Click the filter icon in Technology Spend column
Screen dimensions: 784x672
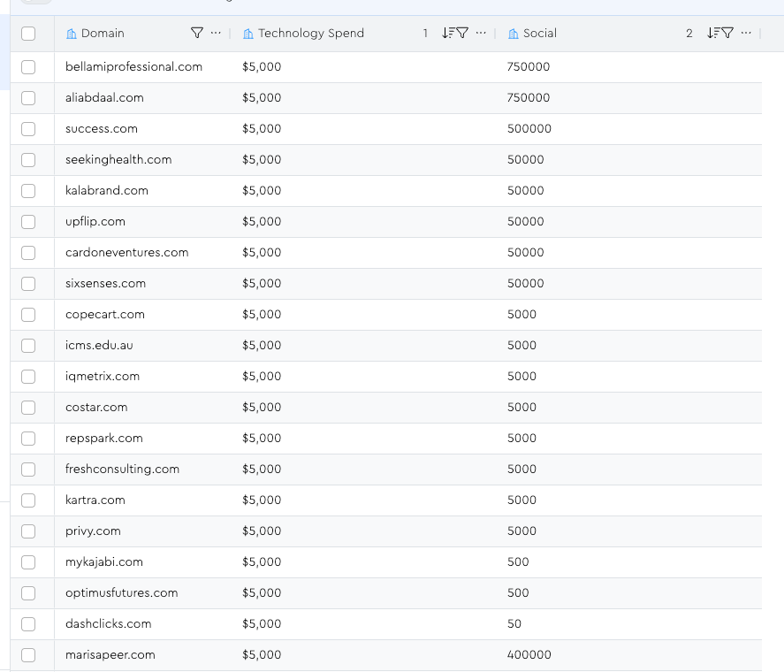tap(461, 34)
